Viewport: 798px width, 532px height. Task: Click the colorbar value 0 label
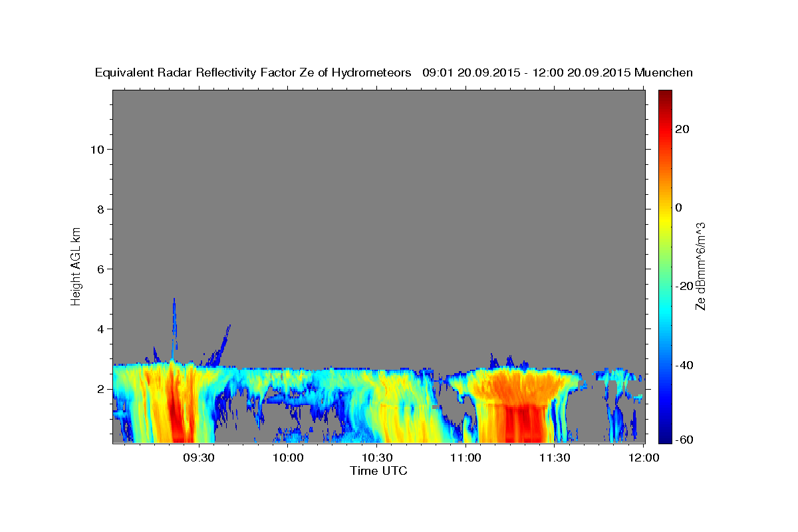click(679, 207)
